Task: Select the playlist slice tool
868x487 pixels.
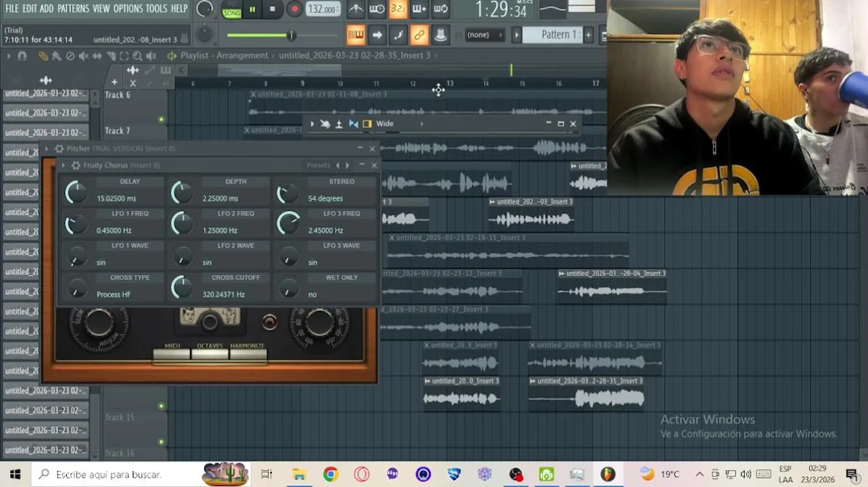Action: point(112,56)
